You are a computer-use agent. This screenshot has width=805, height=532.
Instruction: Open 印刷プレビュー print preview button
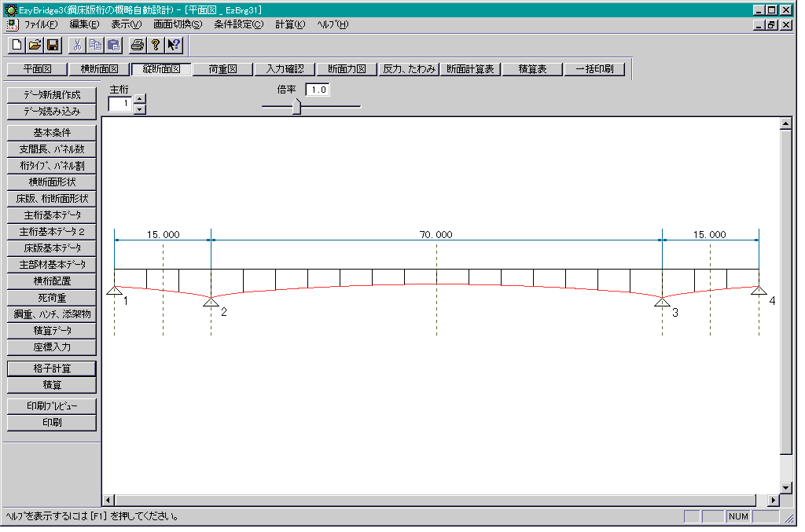(x=52, y=406)
